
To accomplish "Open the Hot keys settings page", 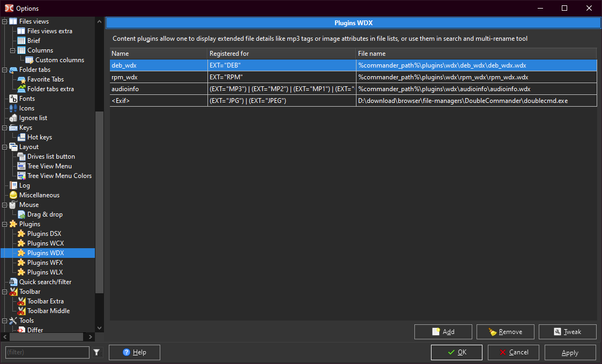I will point(39,137).
